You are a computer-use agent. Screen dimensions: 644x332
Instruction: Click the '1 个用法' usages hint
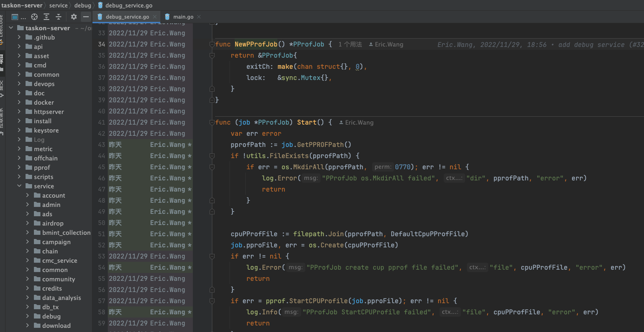350,45
